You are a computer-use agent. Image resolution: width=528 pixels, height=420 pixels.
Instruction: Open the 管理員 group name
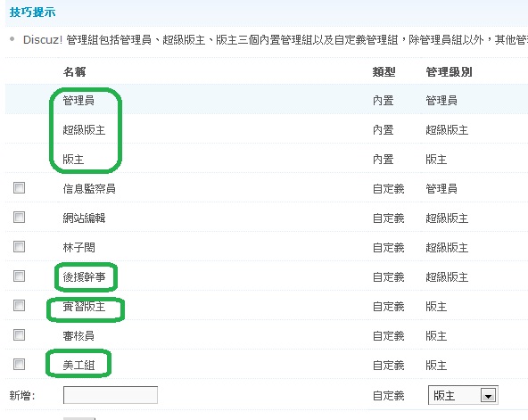78,100
